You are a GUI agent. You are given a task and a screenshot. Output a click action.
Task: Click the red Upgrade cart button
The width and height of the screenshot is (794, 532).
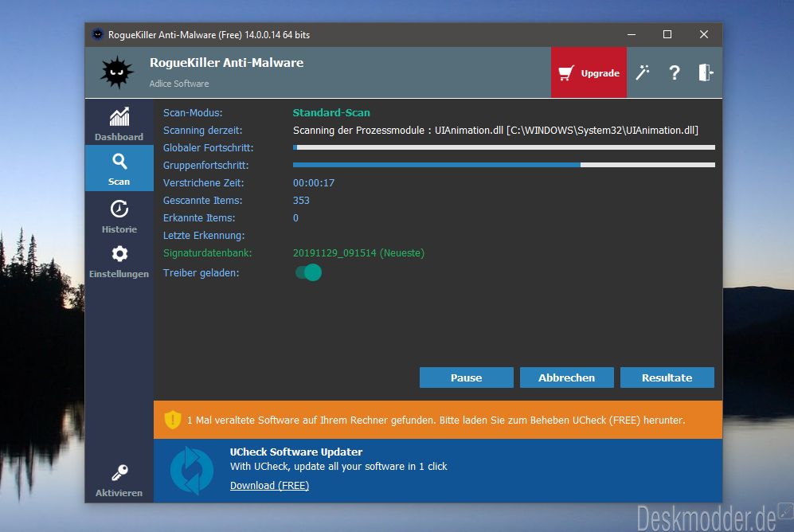[x=589, y=73]
